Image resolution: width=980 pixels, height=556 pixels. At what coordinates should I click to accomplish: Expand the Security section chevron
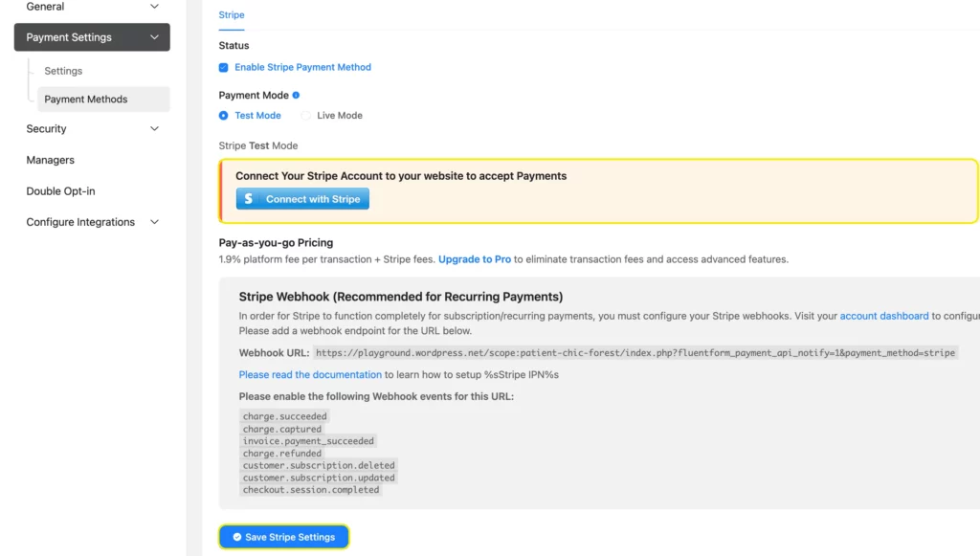point(154,128)
